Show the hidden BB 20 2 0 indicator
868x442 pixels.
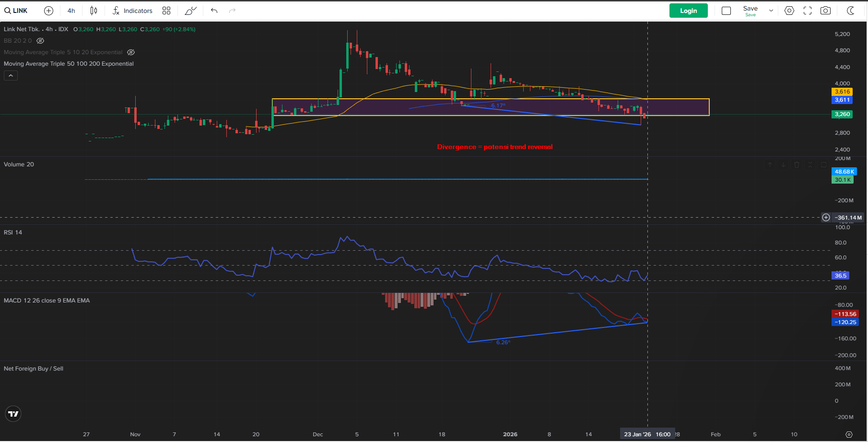(40, 41)
